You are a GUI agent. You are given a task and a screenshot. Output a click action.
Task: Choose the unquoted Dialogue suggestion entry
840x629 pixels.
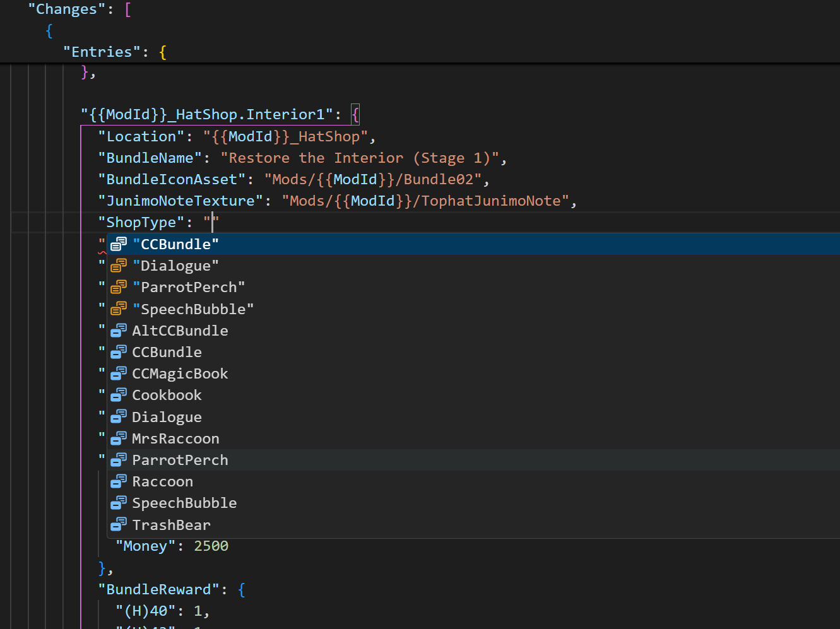(167, 416)
